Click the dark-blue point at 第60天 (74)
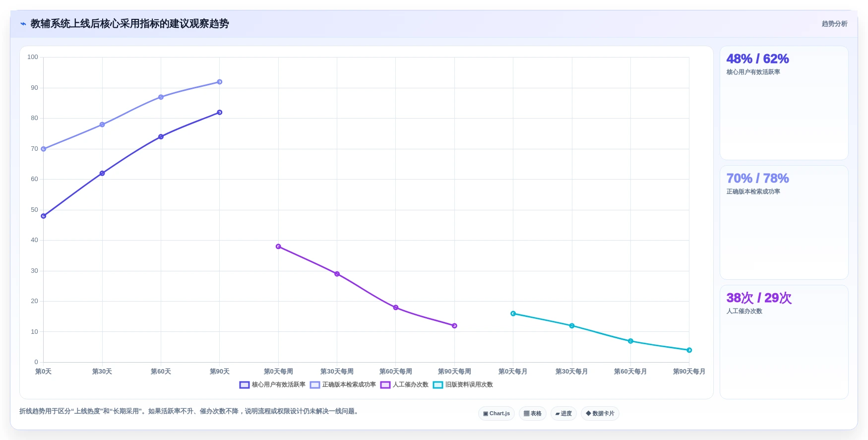This screenshot has height=440, width=868. (161, 137)
